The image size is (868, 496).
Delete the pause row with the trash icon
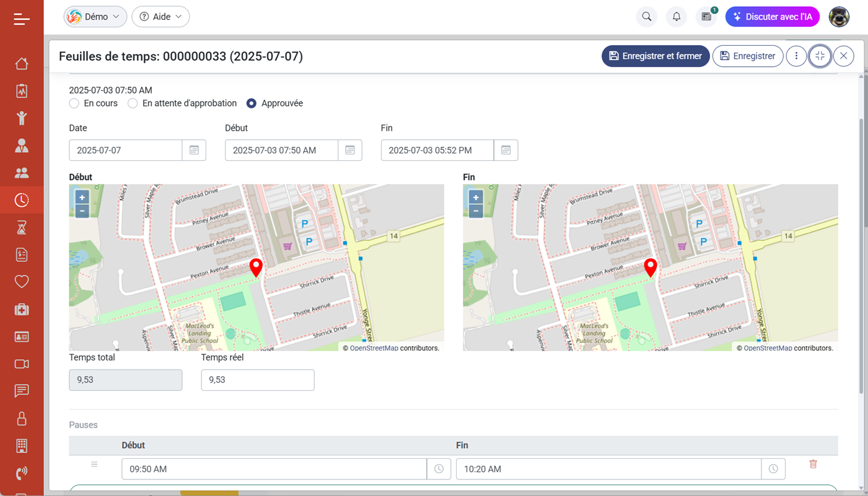(813, 464)
